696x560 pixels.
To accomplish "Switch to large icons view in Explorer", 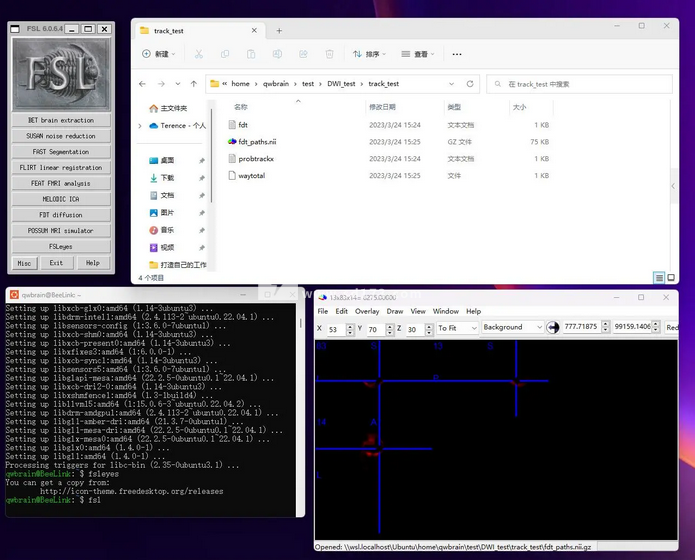I will click(671, 277).
